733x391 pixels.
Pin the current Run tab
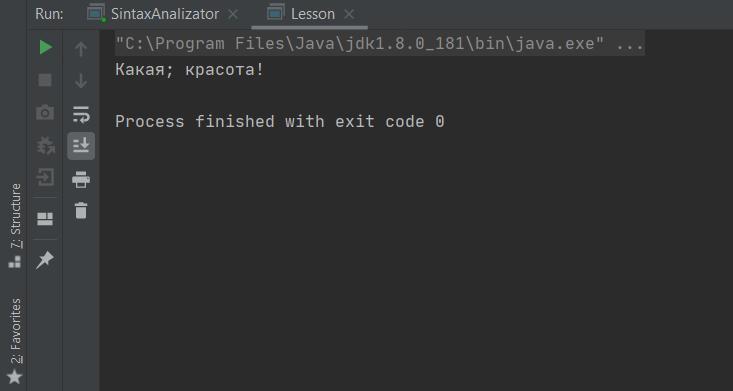tap(45, 260)
